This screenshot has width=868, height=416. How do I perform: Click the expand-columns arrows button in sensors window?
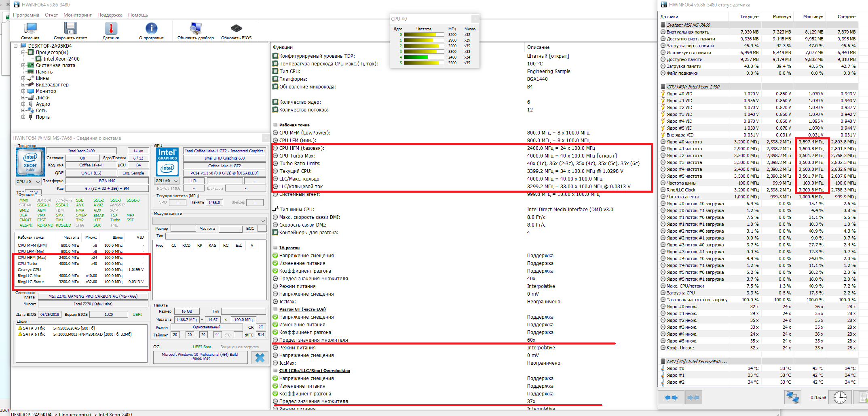671,397
